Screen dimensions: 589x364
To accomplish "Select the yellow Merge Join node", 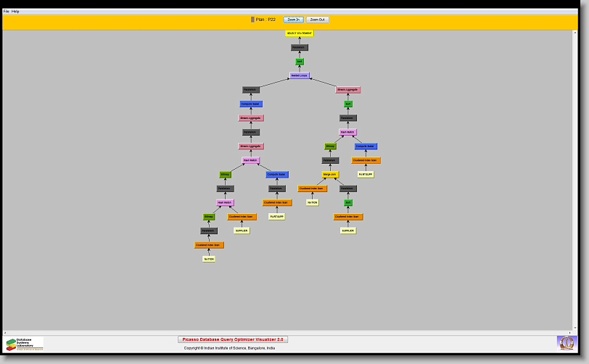I will (x=330, y=175).
